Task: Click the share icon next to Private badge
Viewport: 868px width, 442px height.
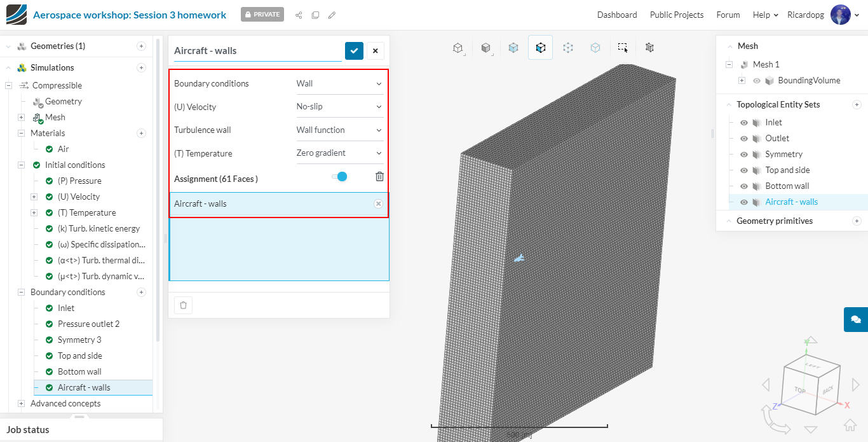Action: pyautogui.click(x=299, y=15)
